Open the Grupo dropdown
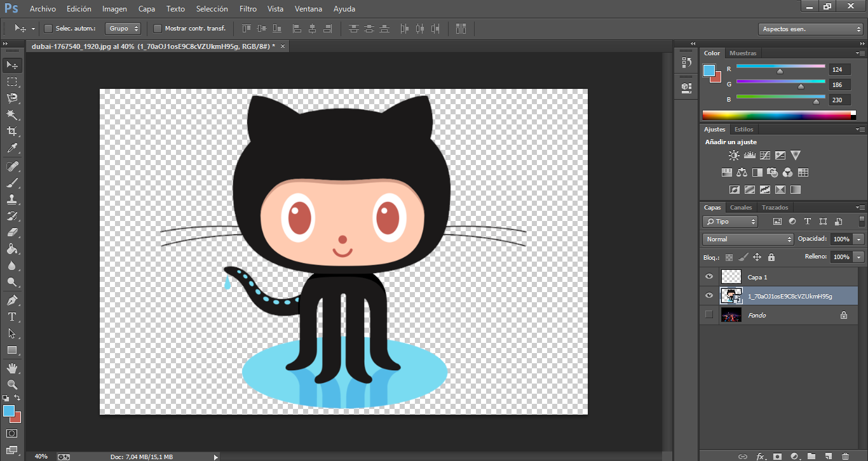This screenshot has width=868, height=461. pyautogui.click(x=123, y=29)
